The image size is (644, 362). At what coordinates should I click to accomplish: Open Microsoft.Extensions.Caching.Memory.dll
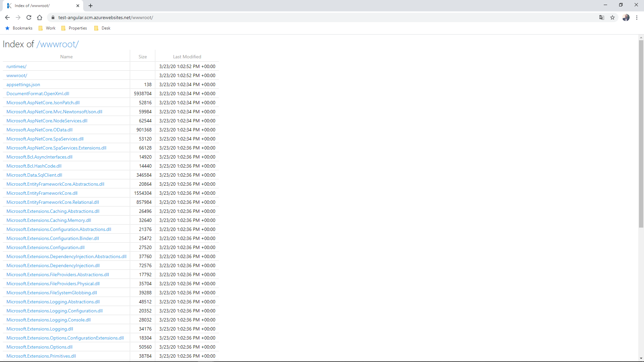pos(49,220)
